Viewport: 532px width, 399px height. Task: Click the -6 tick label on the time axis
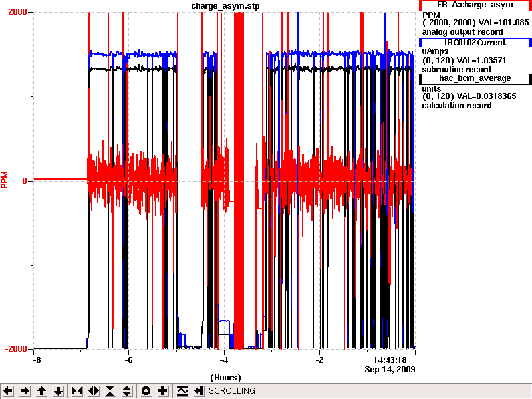128,360
